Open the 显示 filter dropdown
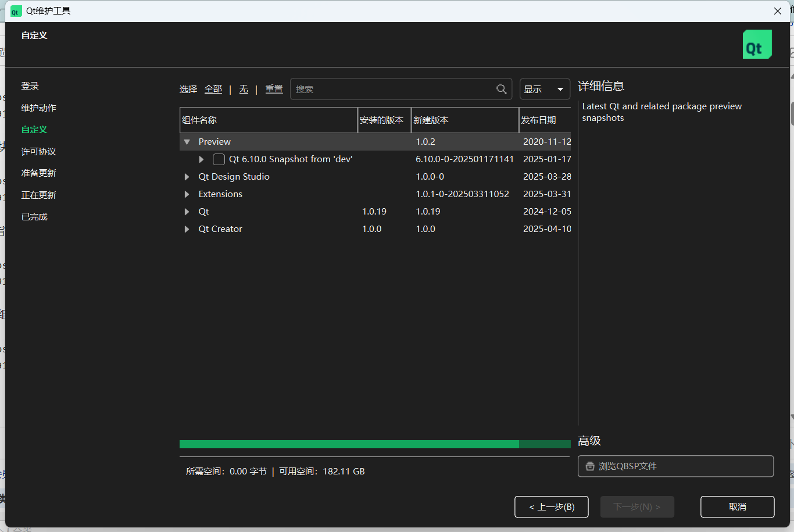The width and height of the screenshot is (794, 532). (545, 89)
